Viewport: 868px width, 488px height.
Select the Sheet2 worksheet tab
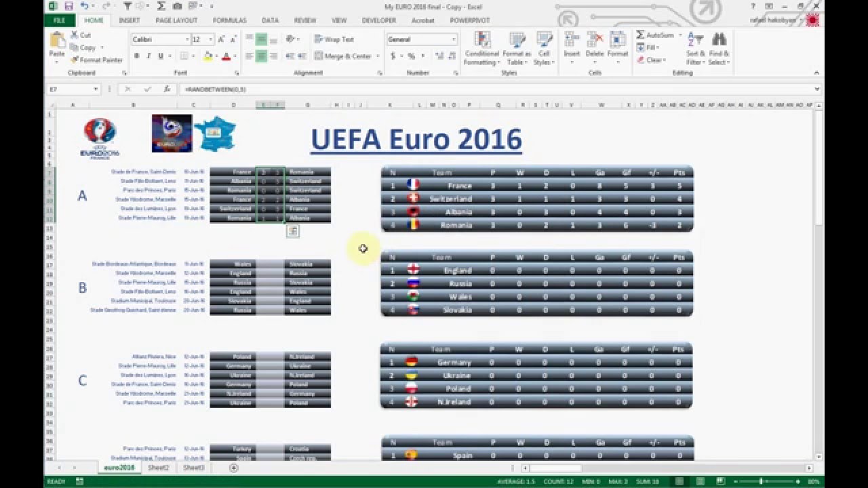158,468
